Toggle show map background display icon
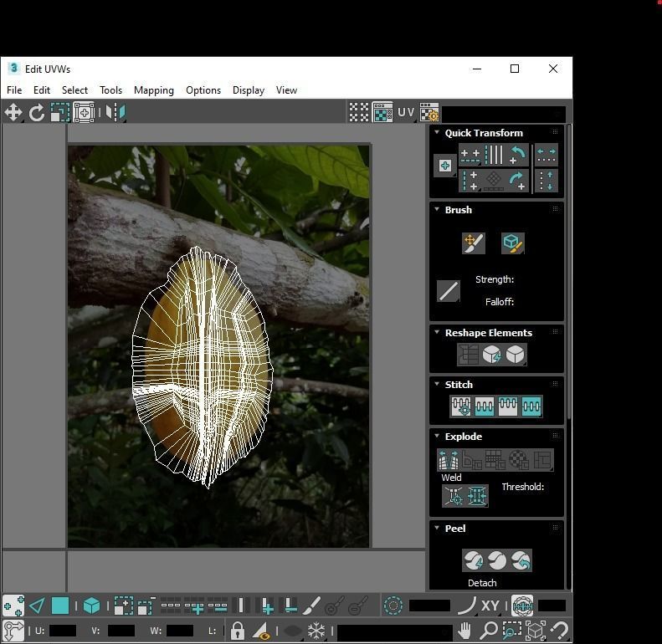This screenshot has width=662, height=644. tap(382, 112)
